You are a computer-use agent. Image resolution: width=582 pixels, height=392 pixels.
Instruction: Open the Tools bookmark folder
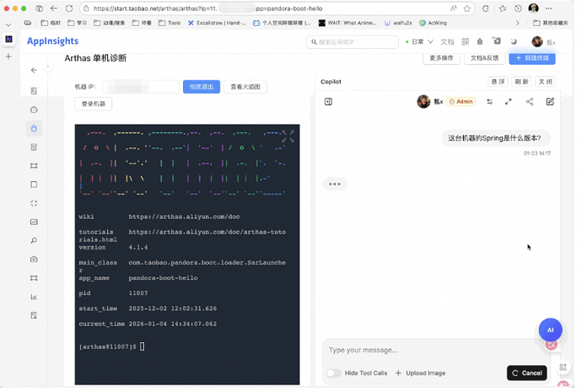click(170, 23)
